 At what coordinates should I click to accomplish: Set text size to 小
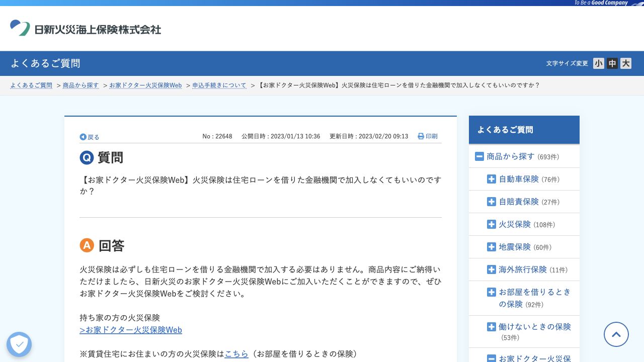click(x=599, y=63)
